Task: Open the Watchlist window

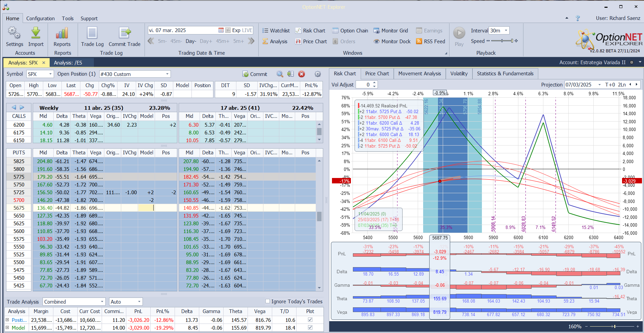Action: 276,31
